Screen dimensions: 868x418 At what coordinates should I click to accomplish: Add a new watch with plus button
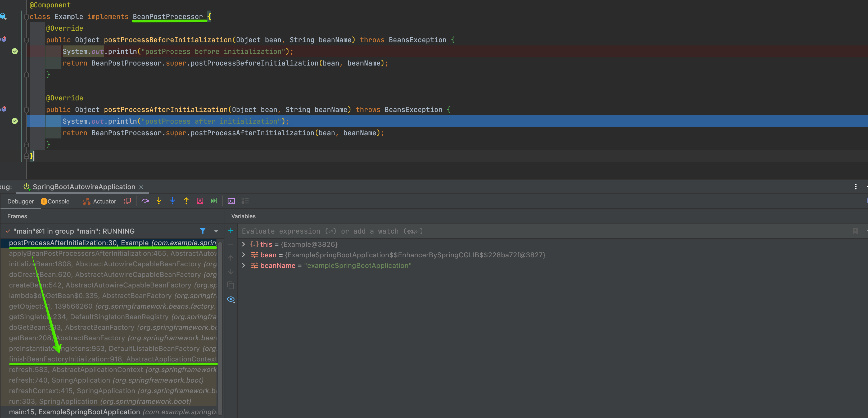[231, 231]
